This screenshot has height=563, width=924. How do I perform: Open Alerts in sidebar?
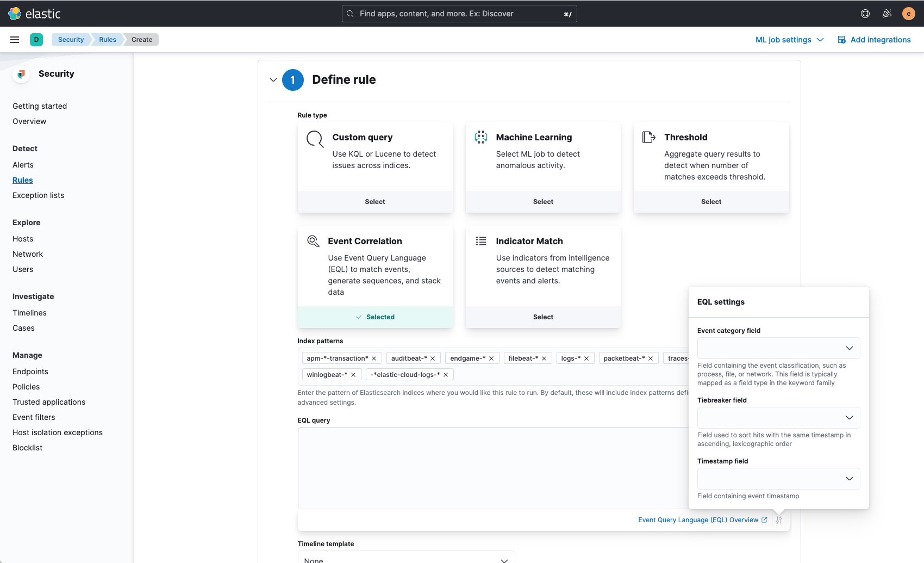(23, 165)
